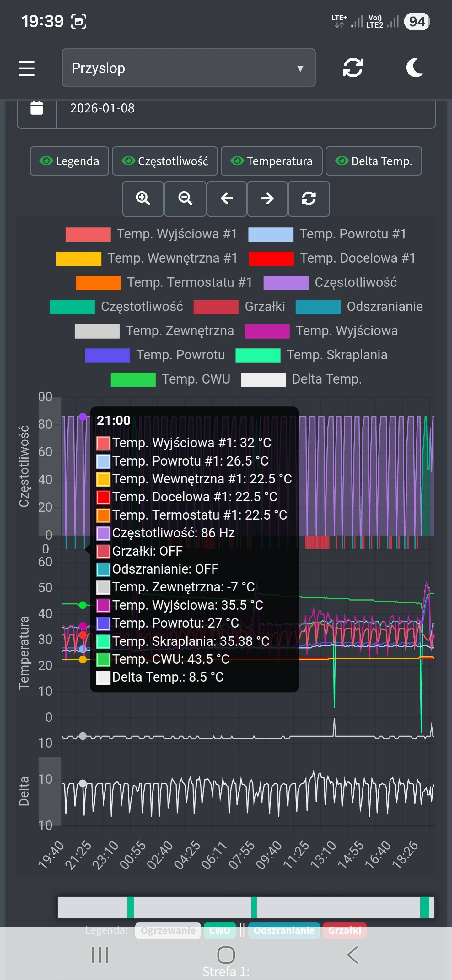The width and height of the screenshot is (452, 980).
Task: Zoom out of the chart
Action: pos(185,199)
